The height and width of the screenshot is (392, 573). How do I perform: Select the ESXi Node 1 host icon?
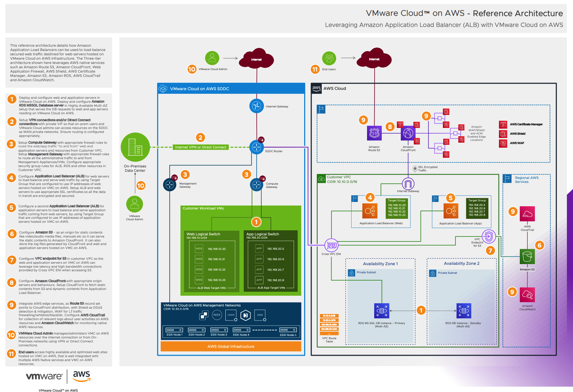(x=174, y=330)
